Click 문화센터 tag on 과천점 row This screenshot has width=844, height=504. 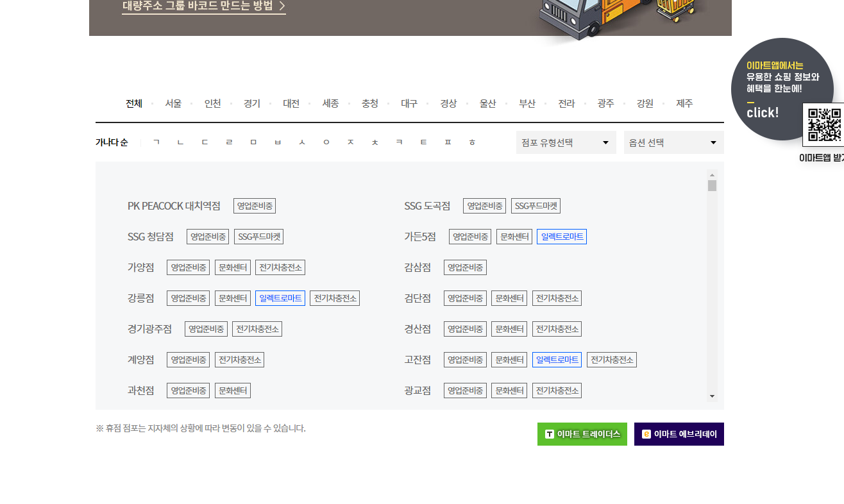click(x=233, y=391)
